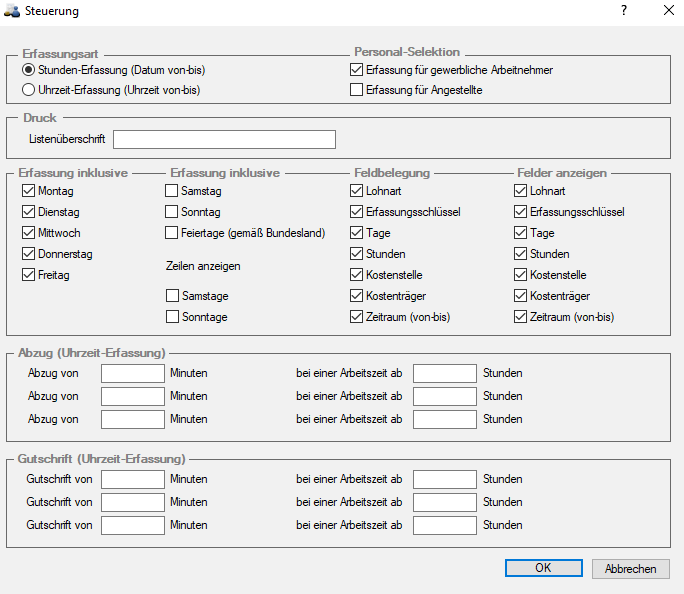This screenshot has width=684, height=594.
Task: Uncheck Kostenträger in Felder anzeigen
Action: [x=520, y=296]
